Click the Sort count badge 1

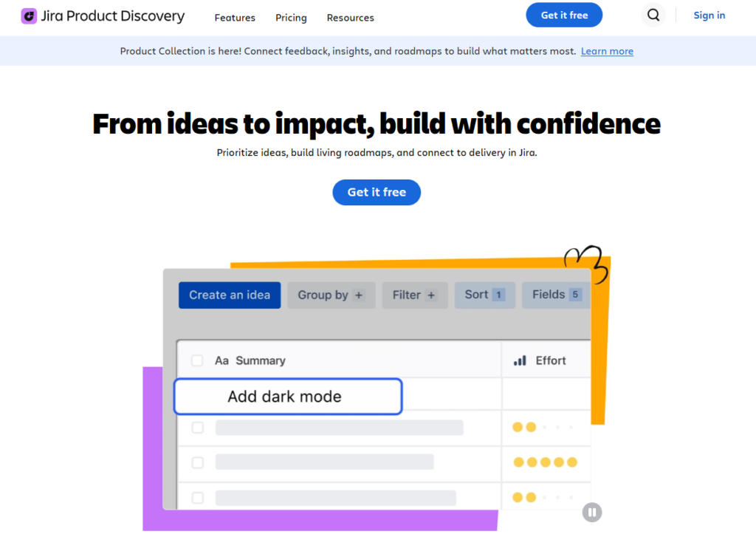[498, 294]
